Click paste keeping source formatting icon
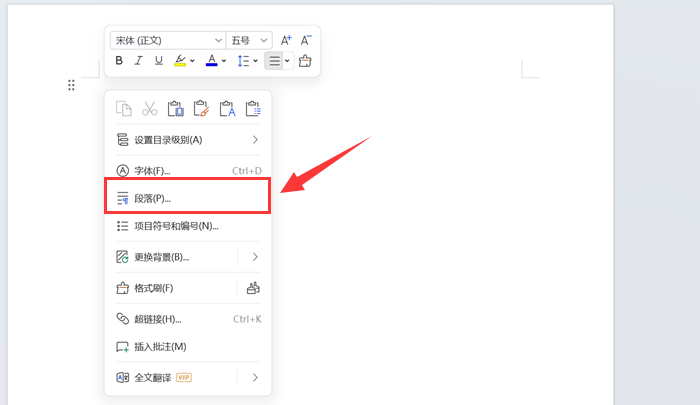This screenshot has height=405, width=700. (201, 109)
